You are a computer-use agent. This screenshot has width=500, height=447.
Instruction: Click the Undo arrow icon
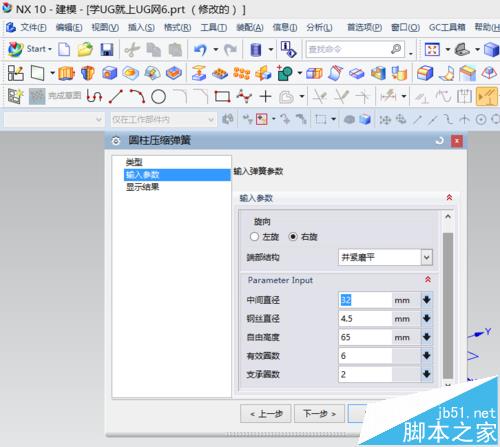[x=200, y=50]
